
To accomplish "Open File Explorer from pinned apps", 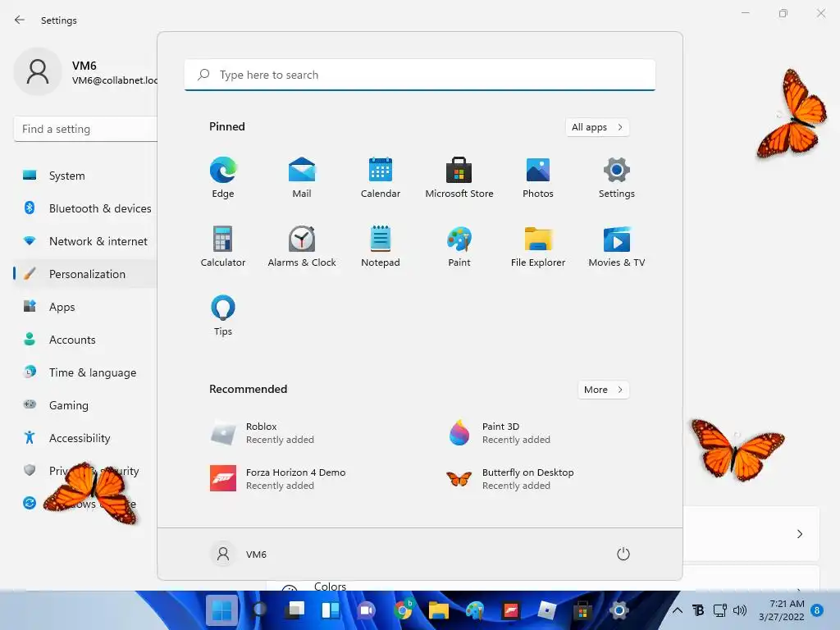I will 538,246.
